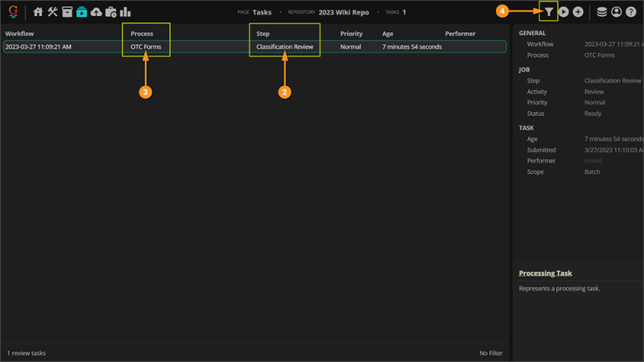The width and height of the screenshot is (644, 362).
Task: Open the Archive box icon
Action: [67, 12]
